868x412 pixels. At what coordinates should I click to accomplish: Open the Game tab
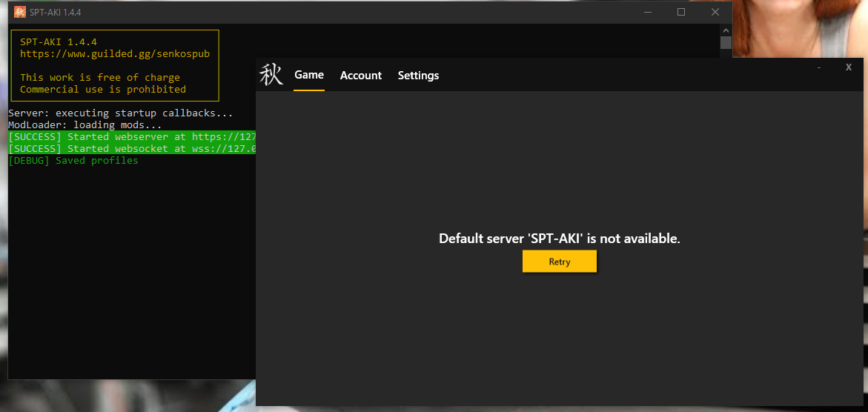click(309, 75)
